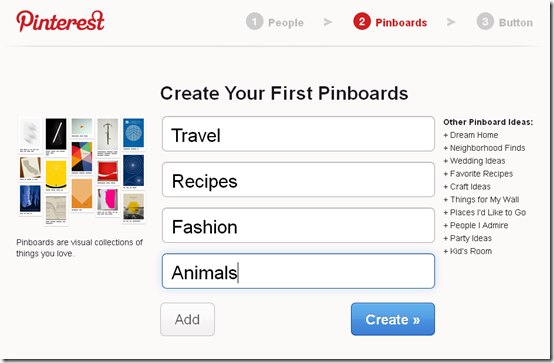
Task: Pick Places I'd Like to Go
Action: [484, 212]
